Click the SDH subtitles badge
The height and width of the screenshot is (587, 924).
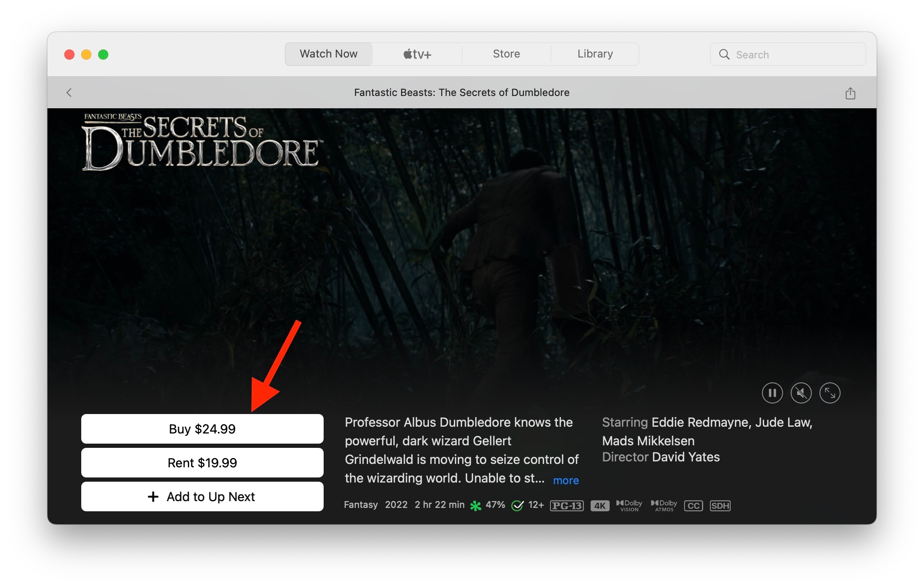coord(720,506)
